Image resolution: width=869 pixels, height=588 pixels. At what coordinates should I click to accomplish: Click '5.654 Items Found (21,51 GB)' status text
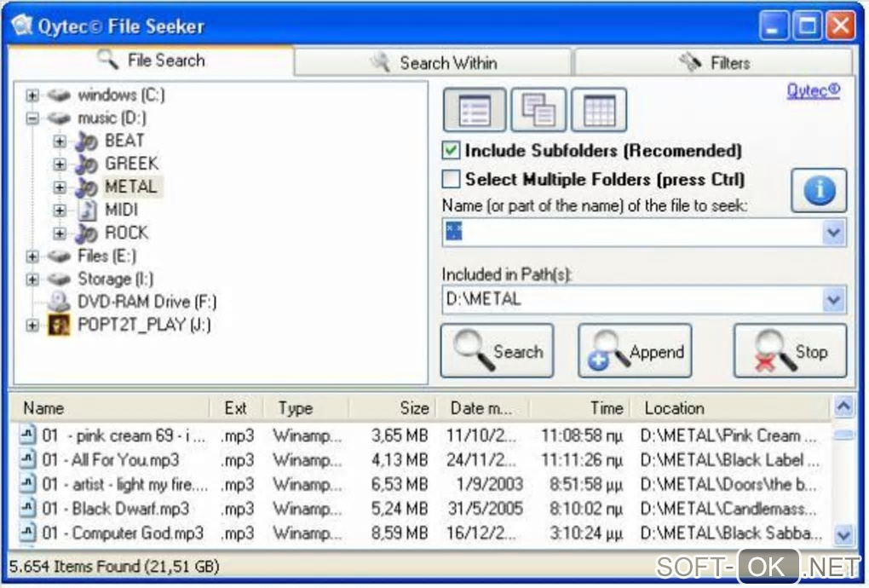pos(114,567)
